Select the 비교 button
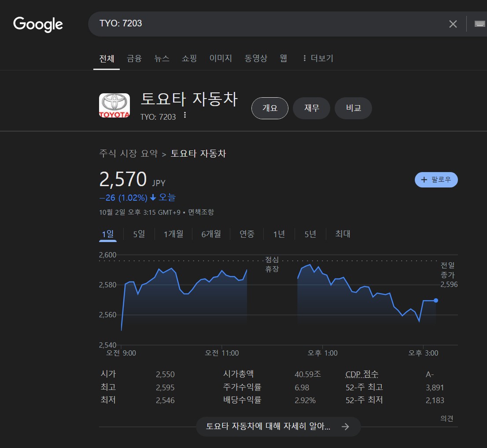This screenshot has width=487, height=448. pyautogui.click(x=353, y=108)
